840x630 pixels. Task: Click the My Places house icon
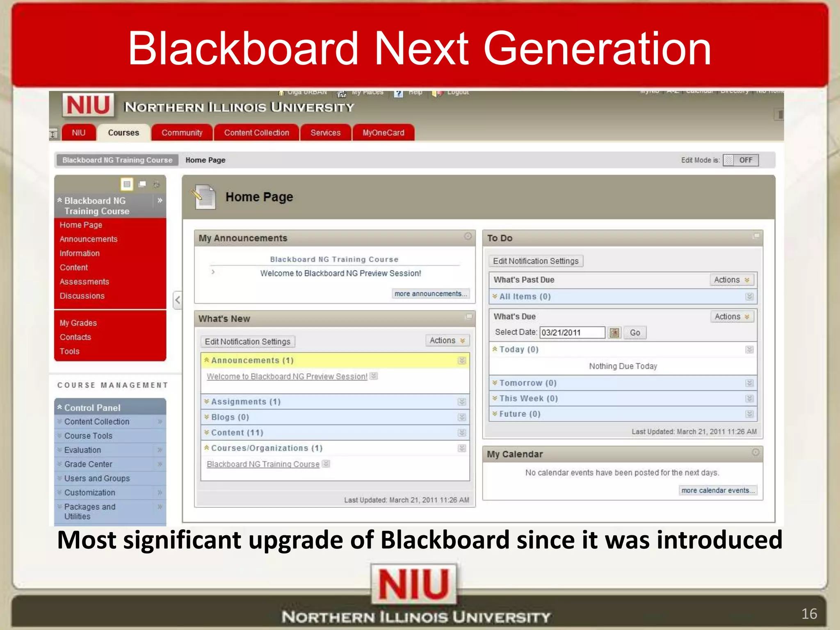click(x=342, y=94)
